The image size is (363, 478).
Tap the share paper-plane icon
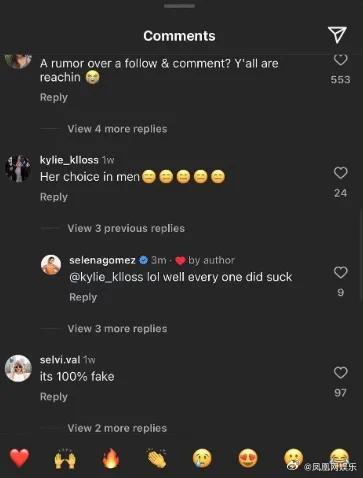tap(337, 35)
